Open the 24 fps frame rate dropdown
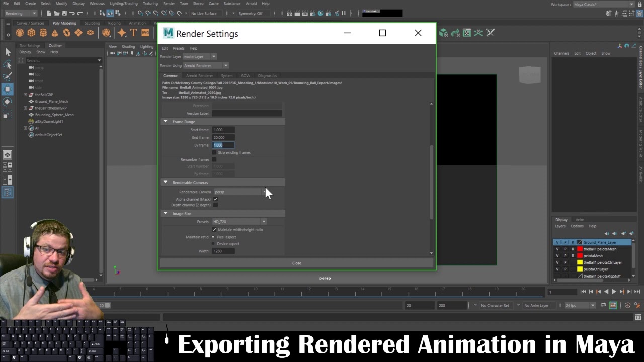Image resolution: width=644 pixels, height=362 pixels. click(580, 305)
